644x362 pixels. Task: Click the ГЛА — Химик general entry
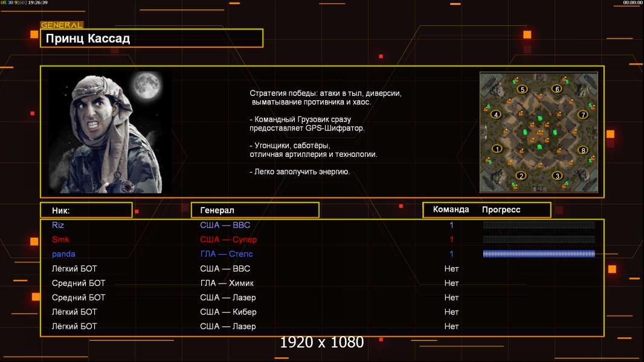(x=227, y=283)
